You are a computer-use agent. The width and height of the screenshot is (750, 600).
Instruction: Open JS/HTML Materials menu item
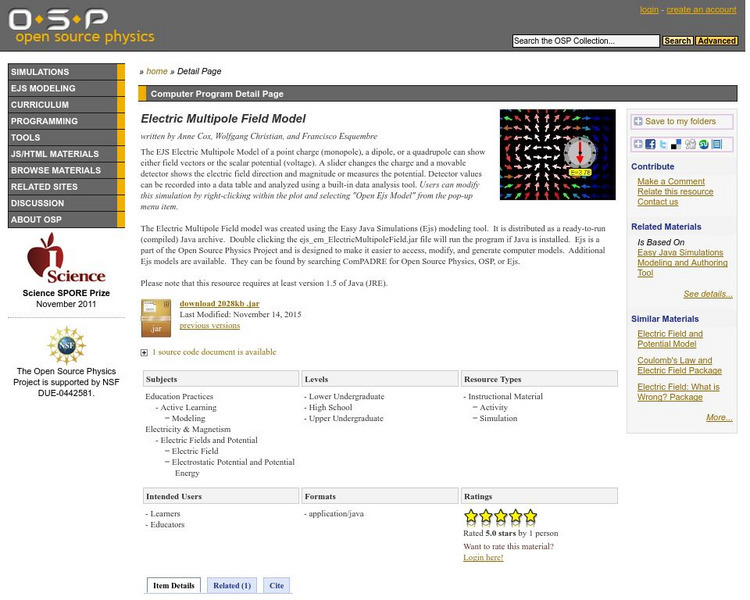click(x=66, y=154)
